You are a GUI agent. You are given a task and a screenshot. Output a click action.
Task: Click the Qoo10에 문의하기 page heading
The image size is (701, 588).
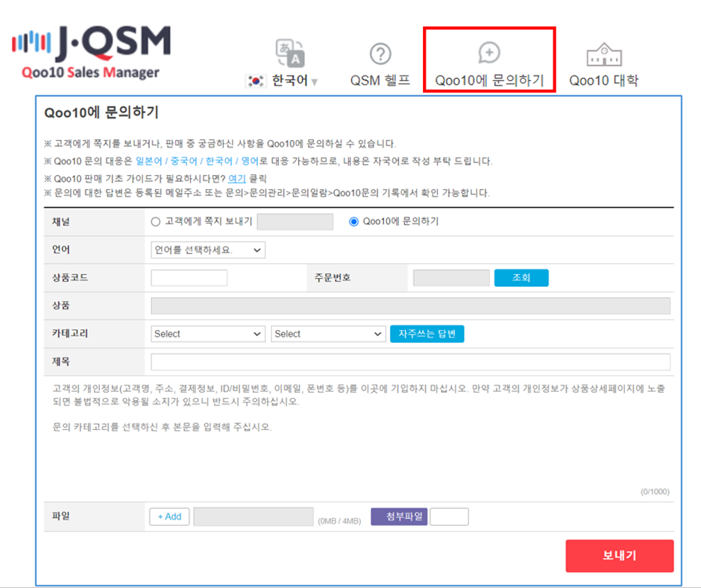[x=101, y=112]
